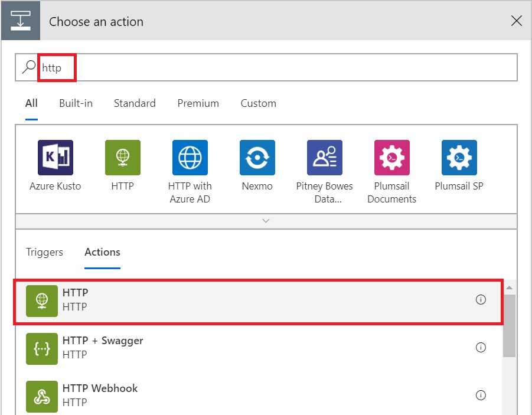Add the HTTP Webhook action
This screenshot has height=415, width=532.
point(258,396)
